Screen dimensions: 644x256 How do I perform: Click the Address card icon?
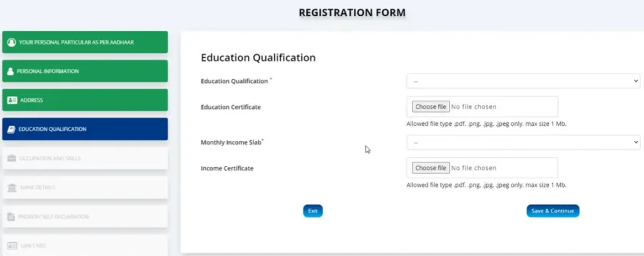coord(11,100)
